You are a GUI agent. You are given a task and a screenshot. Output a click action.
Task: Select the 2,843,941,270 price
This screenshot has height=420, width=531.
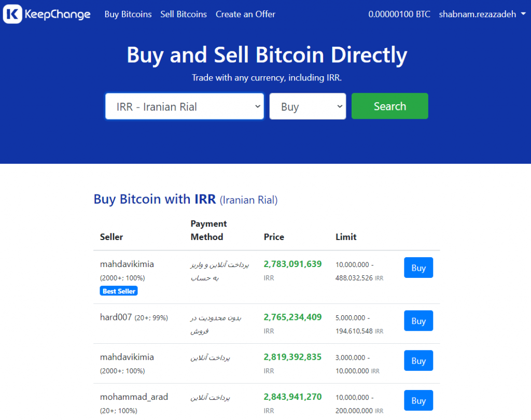292,397
